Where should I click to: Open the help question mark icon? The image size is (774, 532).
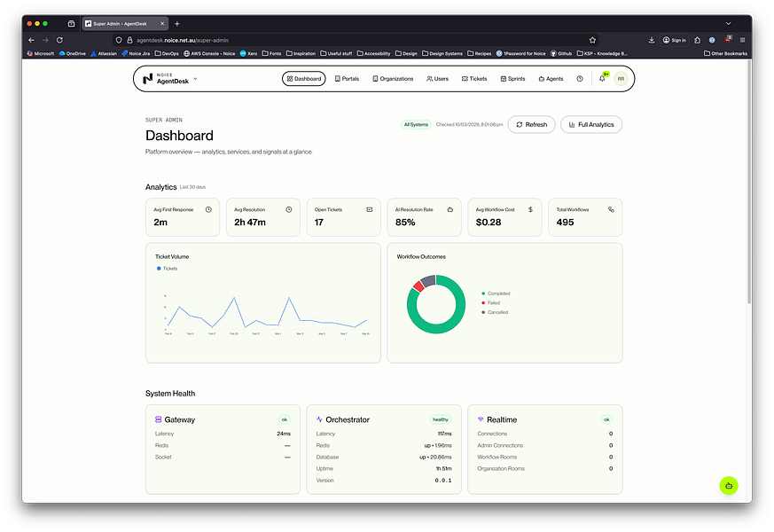tap(580, 78)
